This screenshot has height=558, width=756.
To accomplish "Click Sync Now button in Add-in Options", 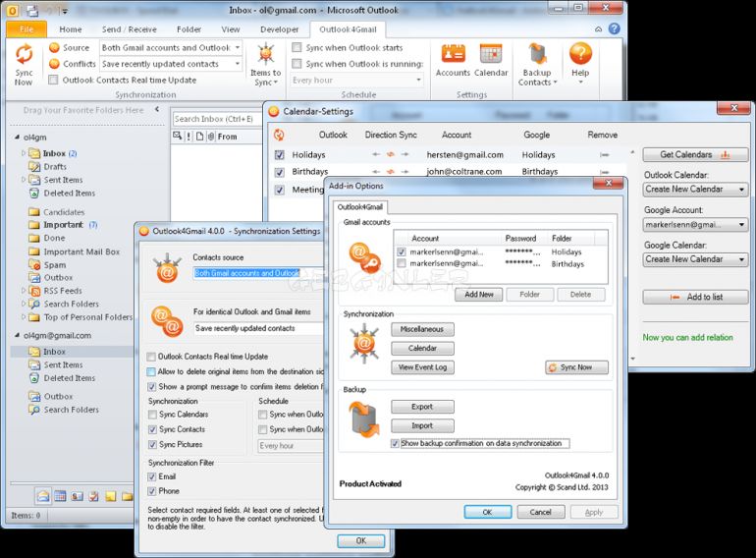I will 576,367.
